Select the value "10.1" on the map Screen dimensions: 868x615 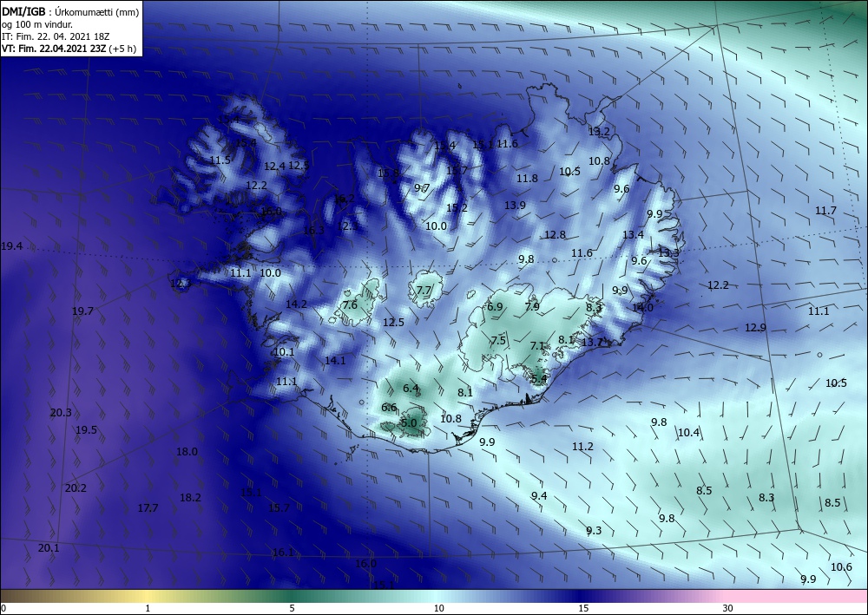pos(284,352)
